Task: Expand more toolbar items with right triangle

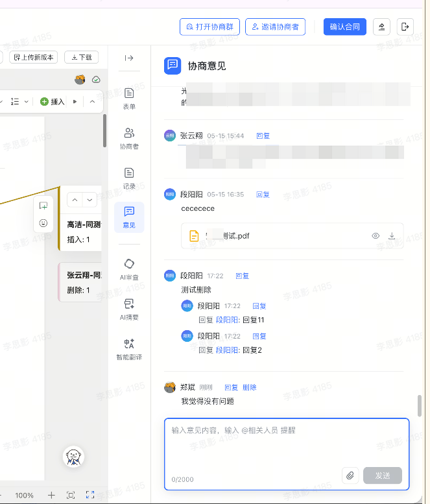Action: point(75,102)
